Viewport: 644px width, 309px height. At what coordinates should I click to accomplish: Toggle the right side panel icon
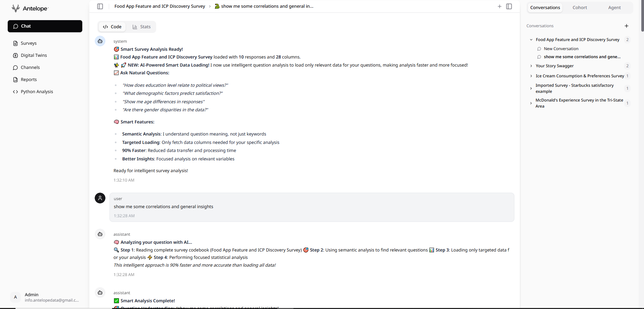pyautogui.click(x=509, y=6)
